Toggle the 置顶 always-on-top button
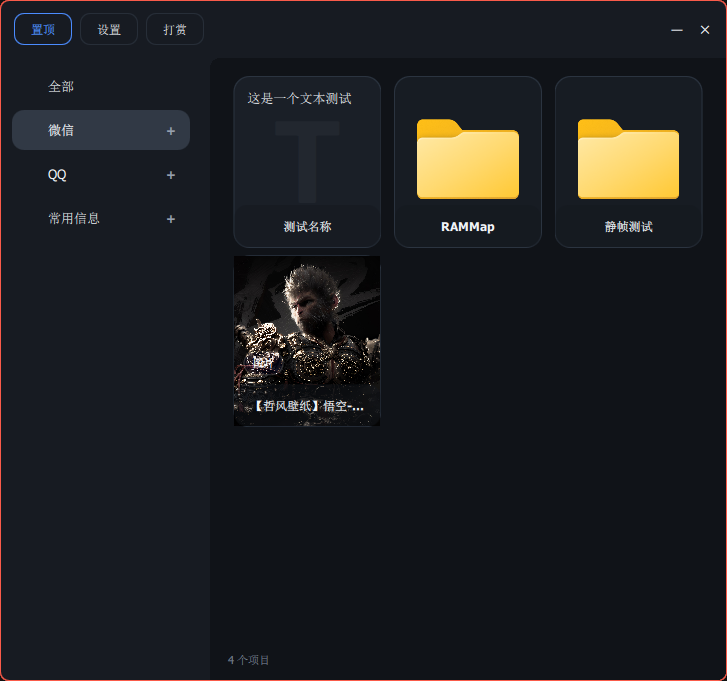Image resolution: width=727 pixels, height=681 pixels. coord(43,29)
